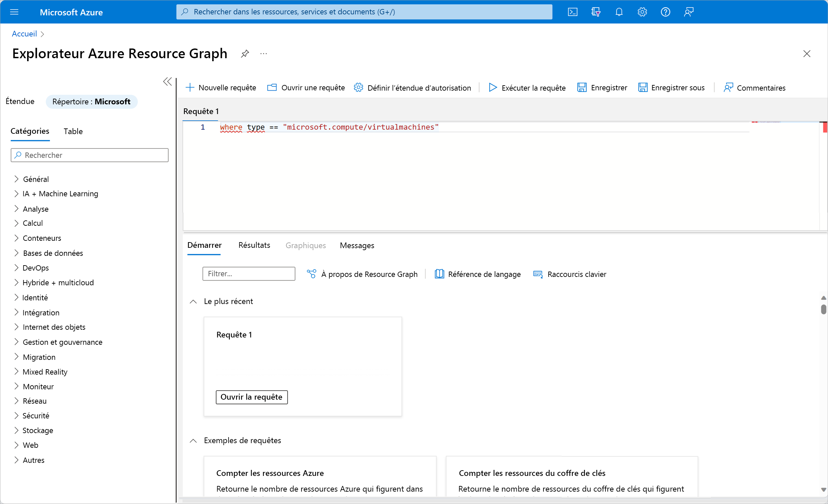Expand the Conteneurs category
Viewport: 828px width, 504px height.
[16, 238]
